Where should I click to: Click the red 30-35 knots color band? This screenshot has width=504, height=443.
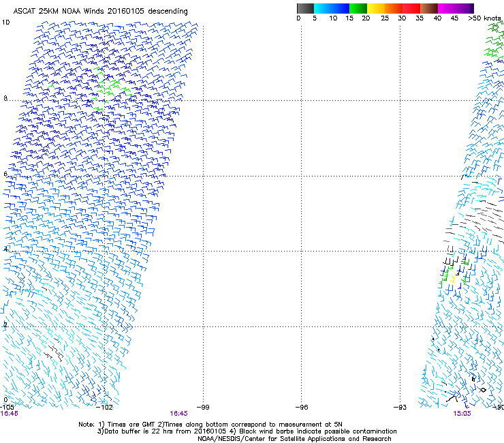411,8
